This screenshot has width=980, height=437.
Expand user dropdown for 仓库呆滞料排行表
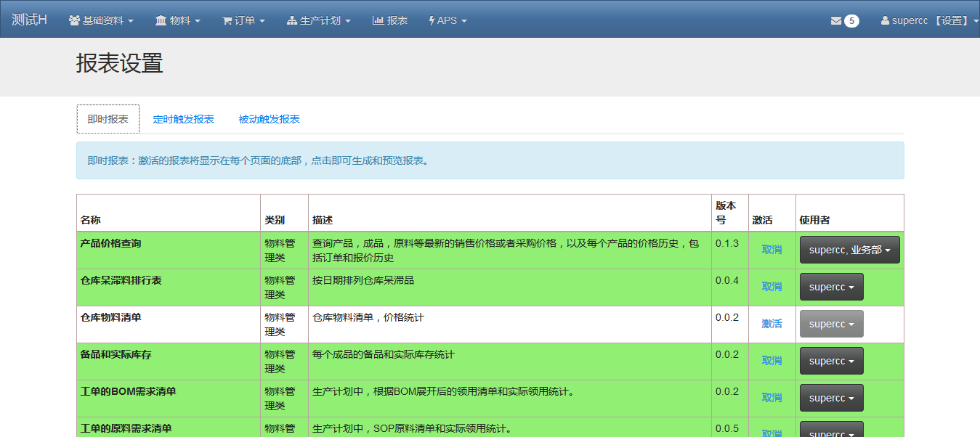(831, 287)
